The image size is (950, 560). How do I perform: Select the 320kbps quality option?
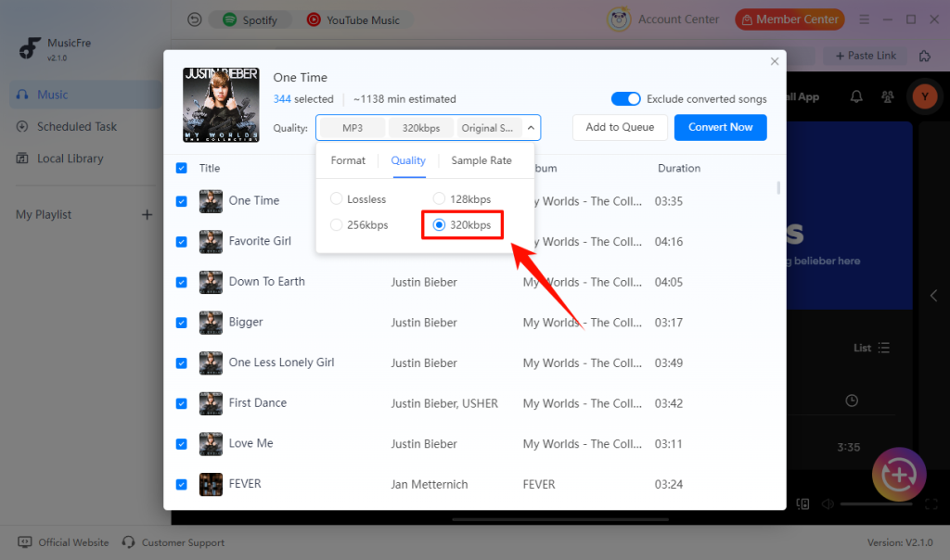click(462, 225)
